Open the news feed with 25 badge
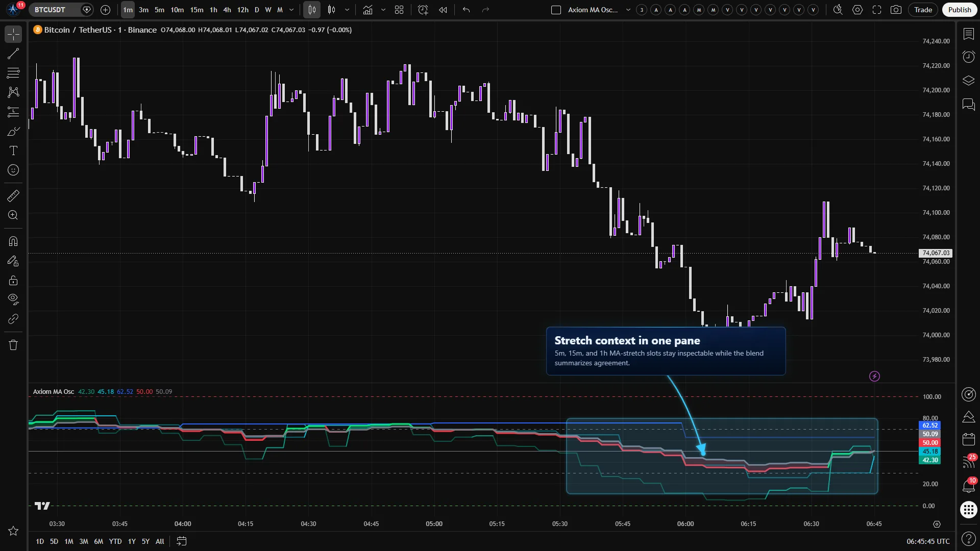 (x=968, y=462)
